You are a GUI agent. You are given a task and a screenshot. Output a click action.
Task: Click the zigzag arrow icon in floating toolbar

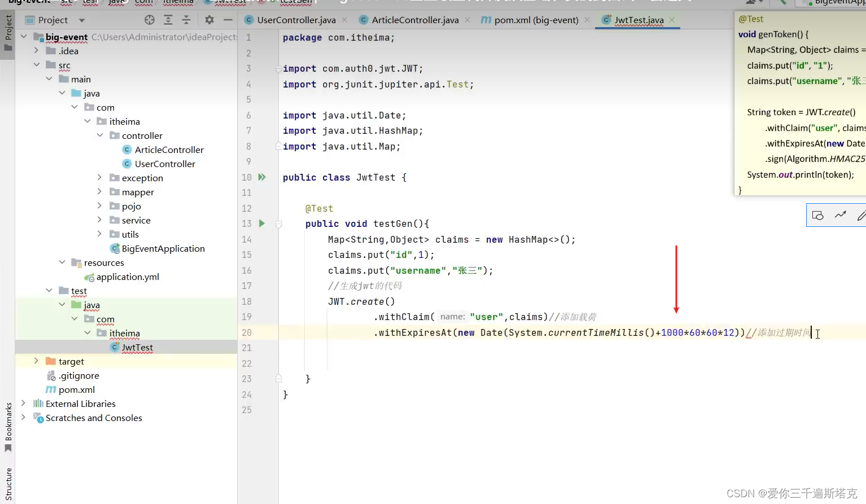(841, 215)
